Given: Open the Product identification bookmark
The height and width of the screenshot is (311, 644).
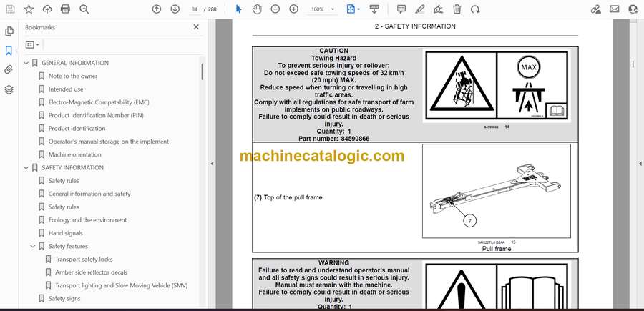Looking at the screenshot, I should click(77, 129).
